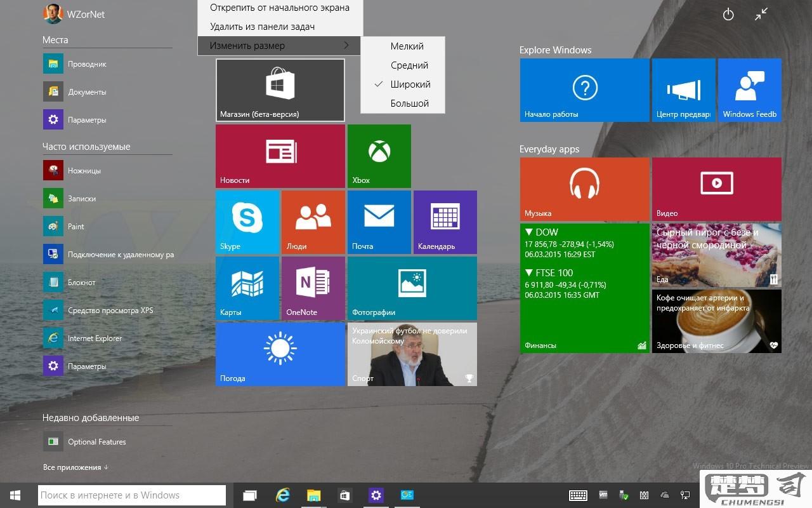
Task: Open the Settings gear in the taskbar
Action: [376, 495]
